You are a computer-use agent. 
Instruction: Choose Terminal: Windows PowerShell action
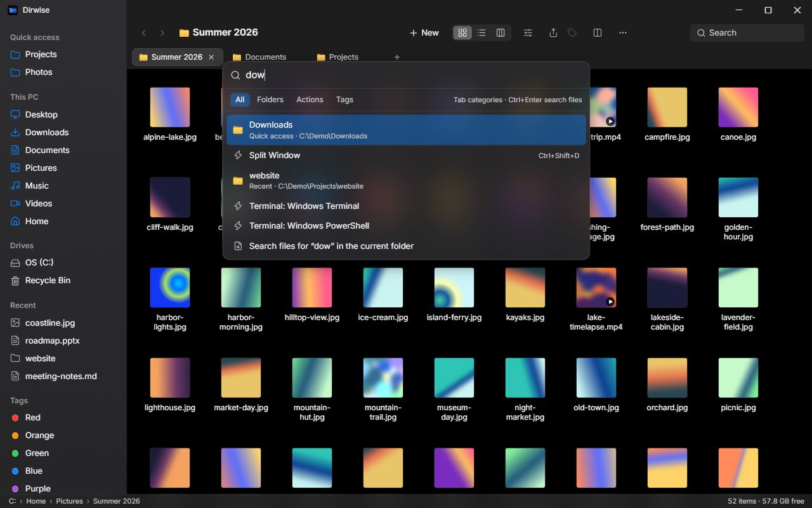tap(406, 226)
